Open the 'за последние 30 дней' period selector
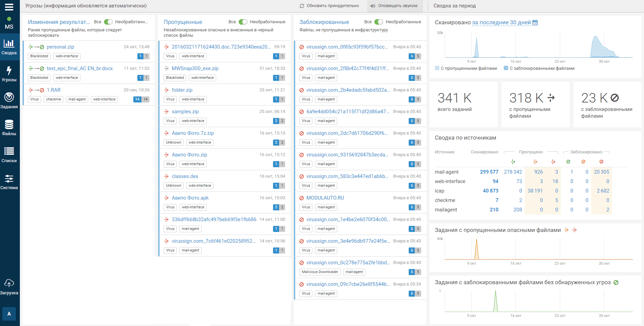 501,23
